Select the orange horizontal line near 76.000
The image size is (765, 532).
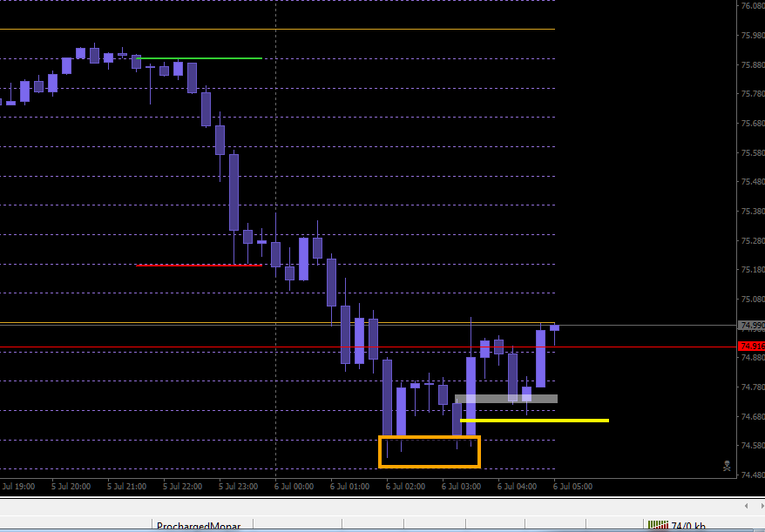[277, 30]
